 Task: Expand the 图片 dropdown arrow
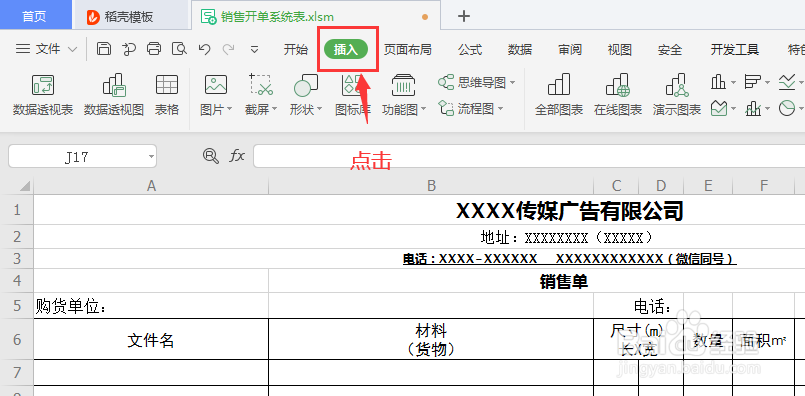point(229,109)
